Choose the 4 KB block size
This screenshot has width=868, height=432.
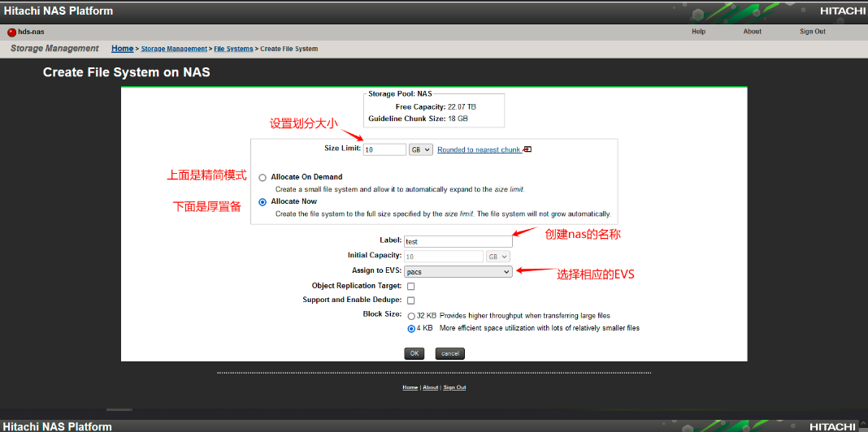coord(411,329)
